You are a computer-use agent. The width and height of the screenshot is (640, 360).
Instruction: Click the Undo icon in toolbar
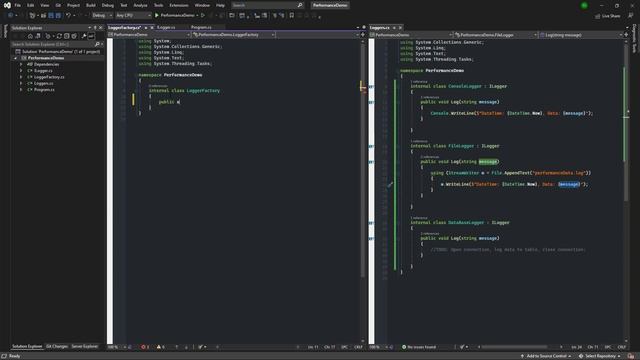pos(68,15)
